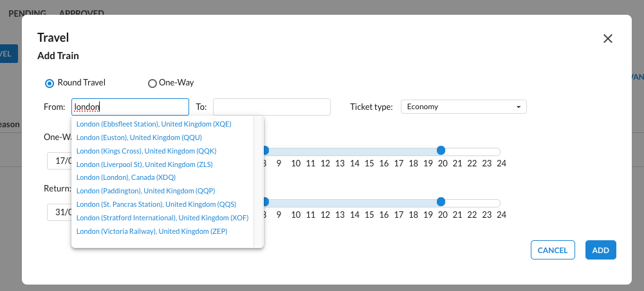The height and width of the screenshot is (291, 644).
Task: Choose London (Paddington) suggestion
Action: 146,191
